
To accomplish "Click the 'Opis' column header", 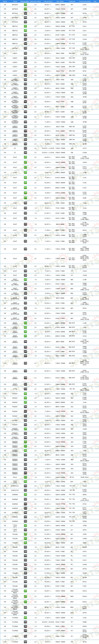I will point(95,1).
